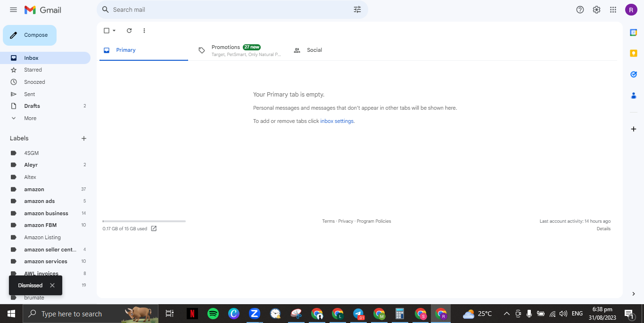Open Google Calendar side panel
644x323 pixels.
[634, 32]
